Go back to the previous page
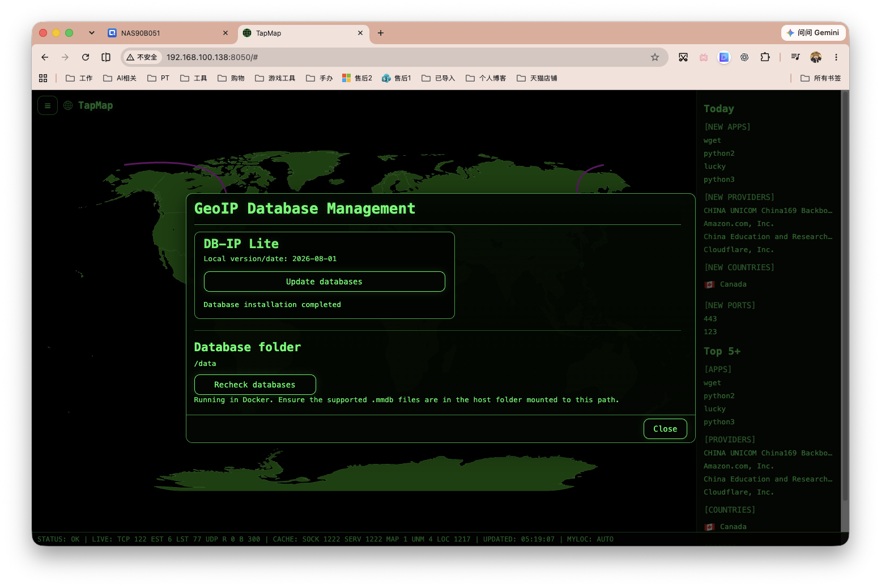Viewport: 881px width, 588px height. pyautogui.click(x=45, y=57)
